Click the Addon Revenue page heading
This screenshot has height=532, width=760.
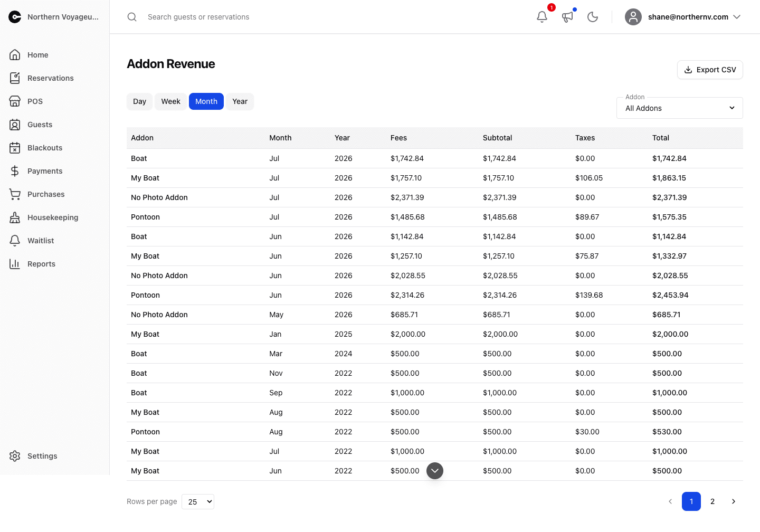tap(171, 64)
